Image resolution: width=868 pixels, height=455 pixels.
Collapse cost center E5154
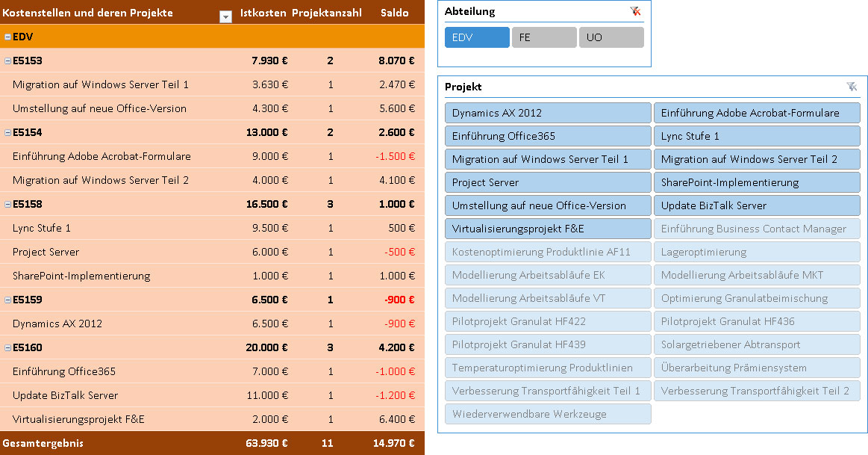[7, 132]
